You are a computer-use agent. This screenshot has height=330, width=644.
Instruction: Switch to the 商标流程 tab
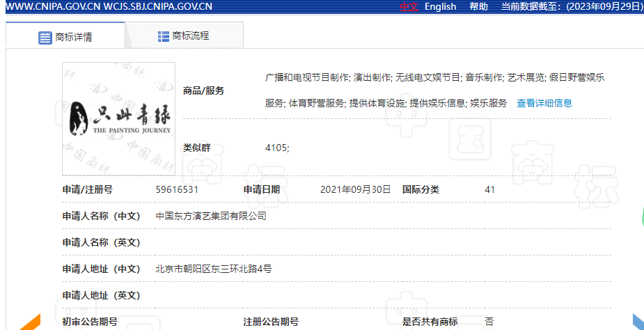click(x=184, y=35)
